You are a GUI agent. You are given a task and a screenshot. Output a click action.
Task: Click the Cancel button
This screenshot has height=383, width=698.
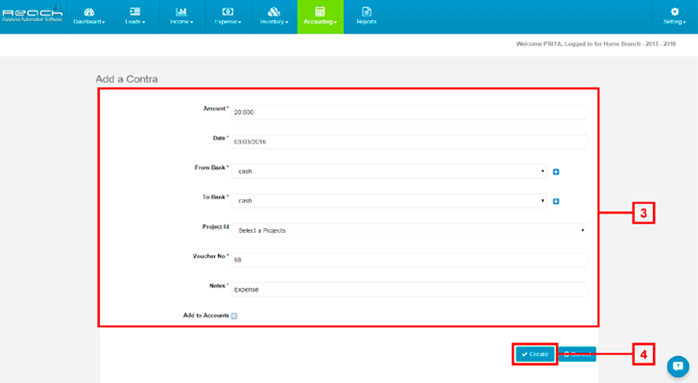pyautogui.click(x=577, y=354)
